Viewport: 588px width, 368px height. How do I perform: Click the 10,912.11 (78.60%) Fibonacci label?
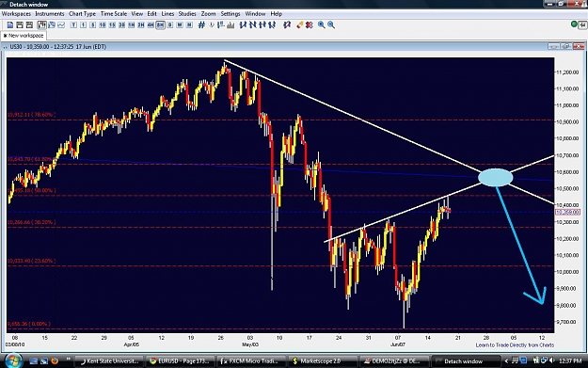[31, 115]
